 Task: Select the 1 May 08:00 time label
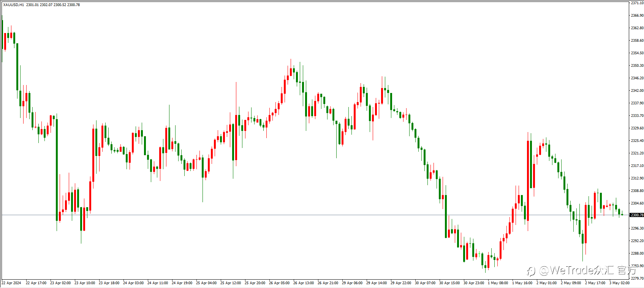tap(498, 283)
